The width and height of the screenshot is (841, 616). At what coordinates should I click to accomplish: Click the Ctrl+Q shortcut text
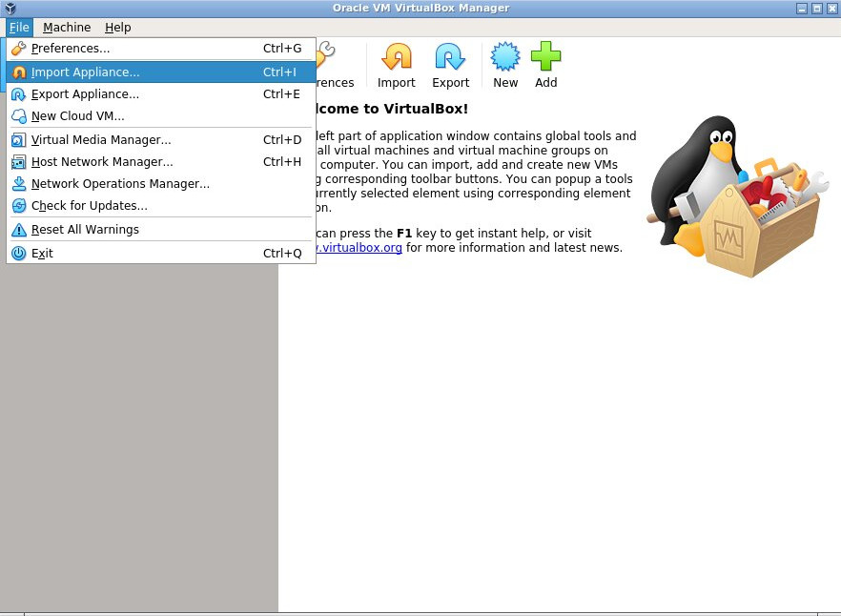coord(282,254)
